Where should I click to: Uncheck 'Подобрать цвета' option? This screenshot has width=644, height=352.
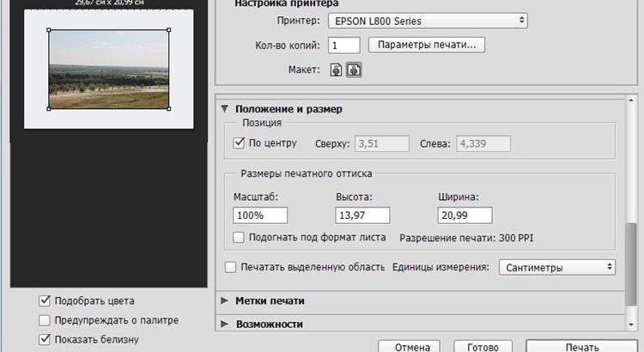[45, 301]
